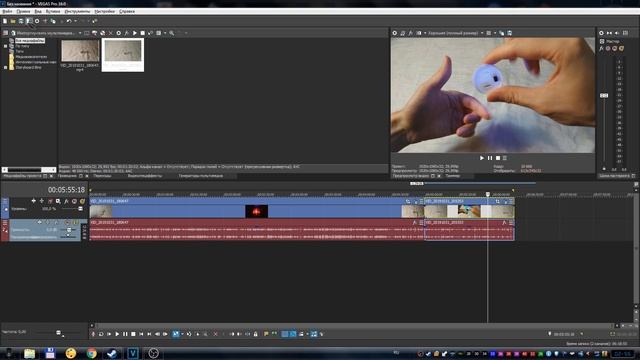Click Play in the timeline transport bar
The image size is (640, 360).
(117, 334)
